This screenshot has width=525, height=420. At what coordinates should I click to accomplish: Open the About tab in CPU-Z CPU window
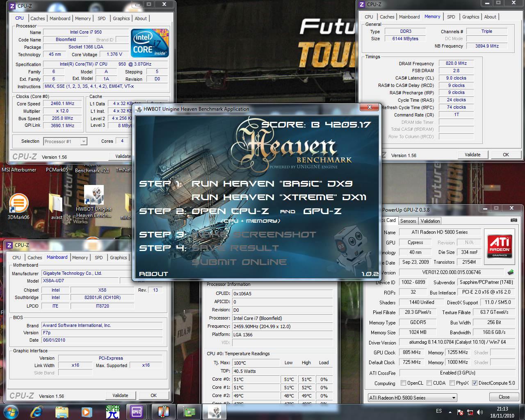[x=141, y=18]
